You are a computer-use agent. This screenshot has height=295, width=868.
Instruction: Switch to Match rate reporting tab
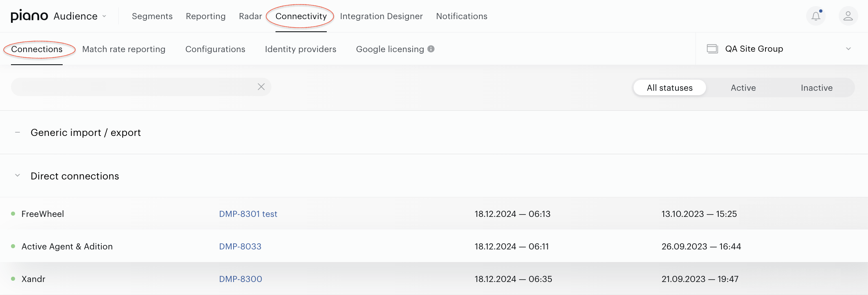(x=124, y=49)
